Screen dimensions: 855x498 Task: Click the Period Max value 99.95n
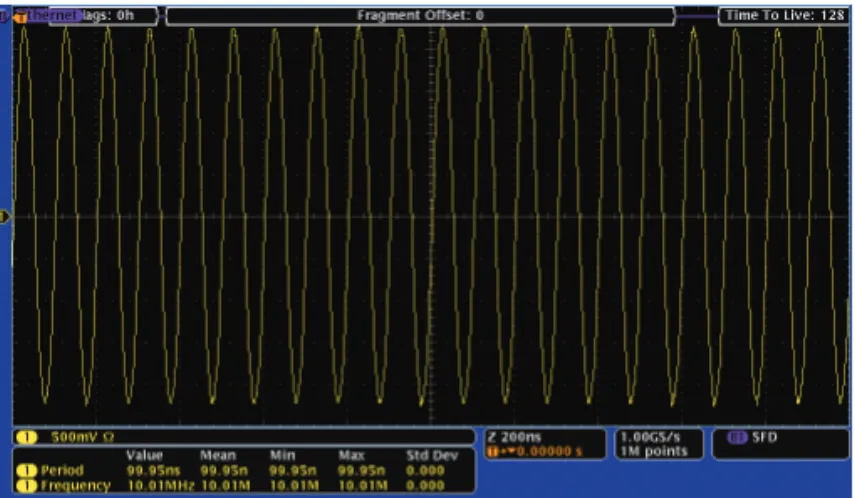tap(362, 470)
